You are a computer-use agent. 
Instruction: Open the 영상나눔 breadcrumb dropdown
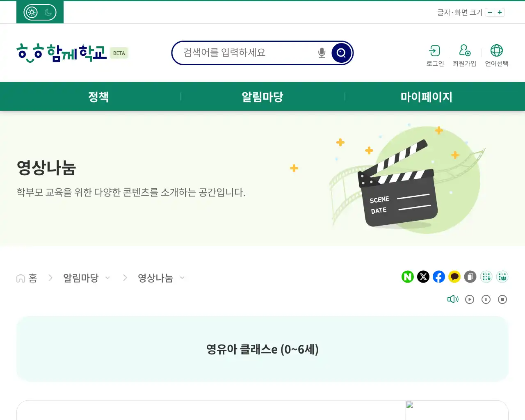point(183,278)
